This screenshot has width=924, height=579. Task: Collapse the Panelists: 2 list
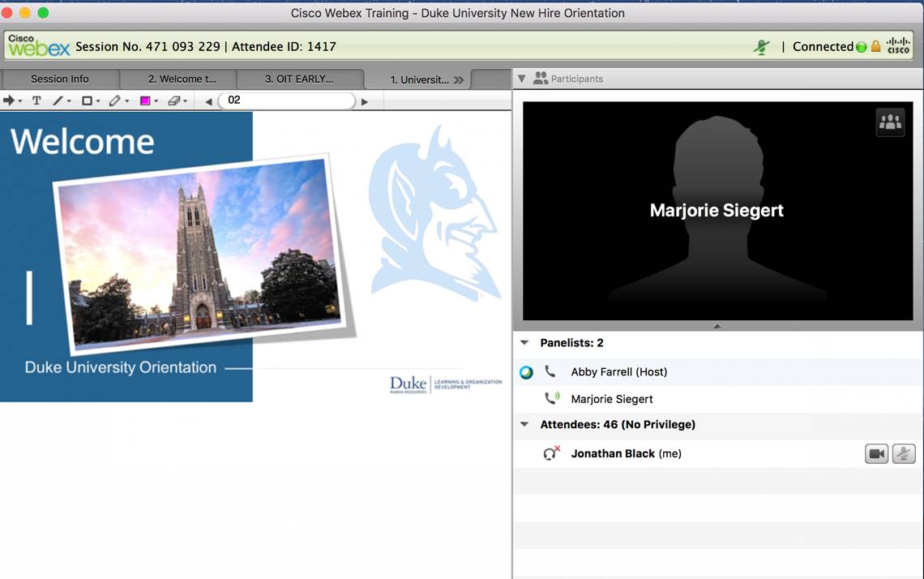pyautogui.click(x=524, y=342)
